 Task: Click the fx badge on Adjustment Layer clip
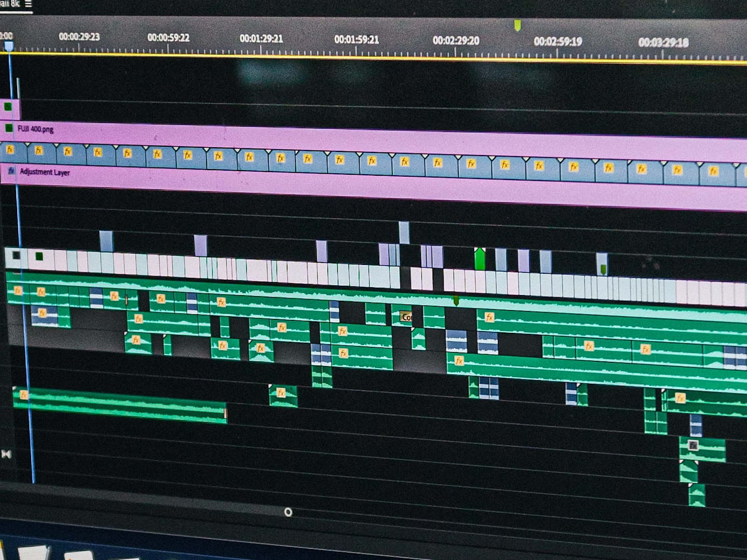[x=11, y=171]
